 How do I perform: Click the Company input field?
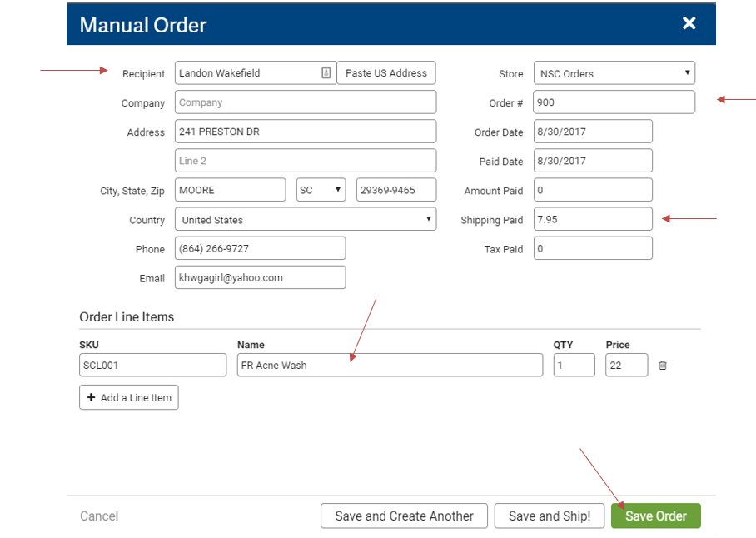[306, 102]
